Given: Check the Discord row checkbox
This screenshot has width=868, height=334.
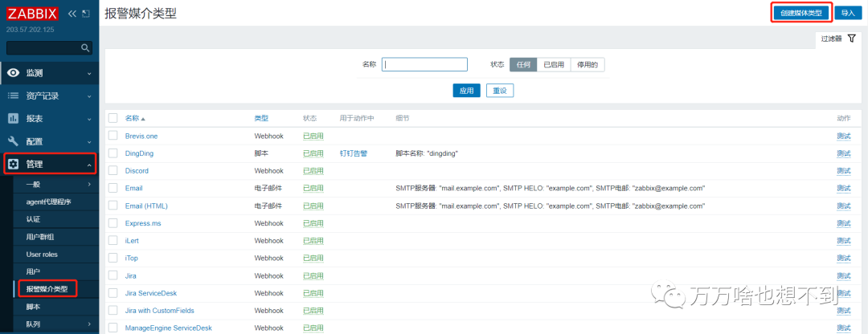Looking at the screenshot, I should pyautogui.click(x=113, y=170).
